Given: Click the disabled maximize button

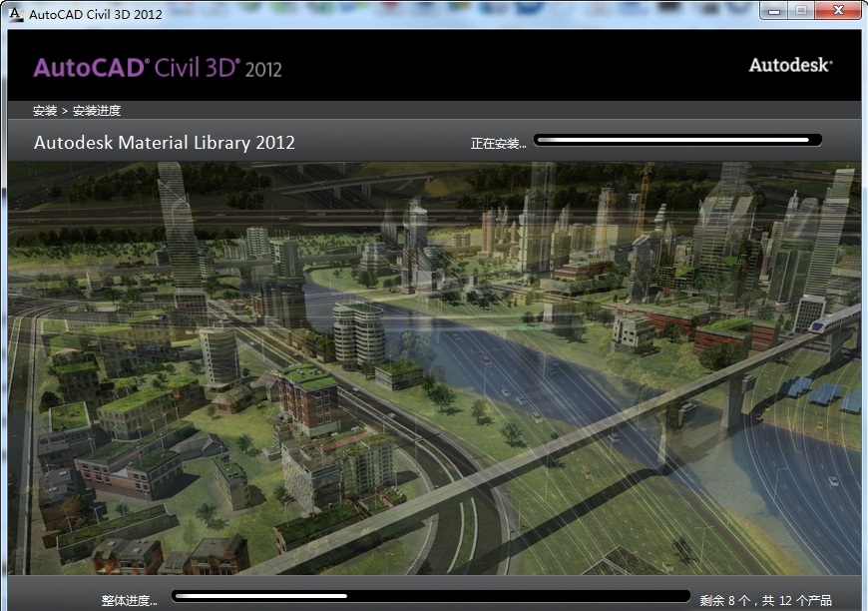Looking at the screenshot, I should click(801, 11).
